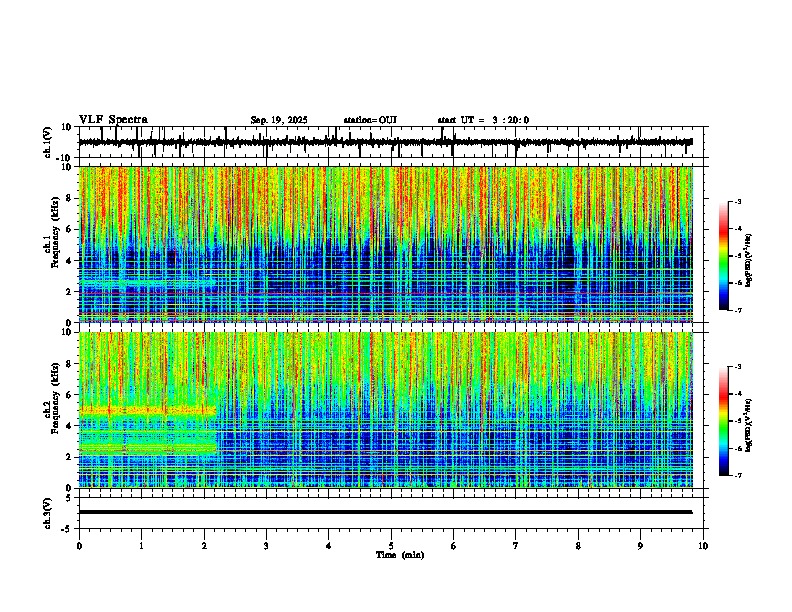Click the yellow band near 5 kHz in ch.2

point(147,411)
